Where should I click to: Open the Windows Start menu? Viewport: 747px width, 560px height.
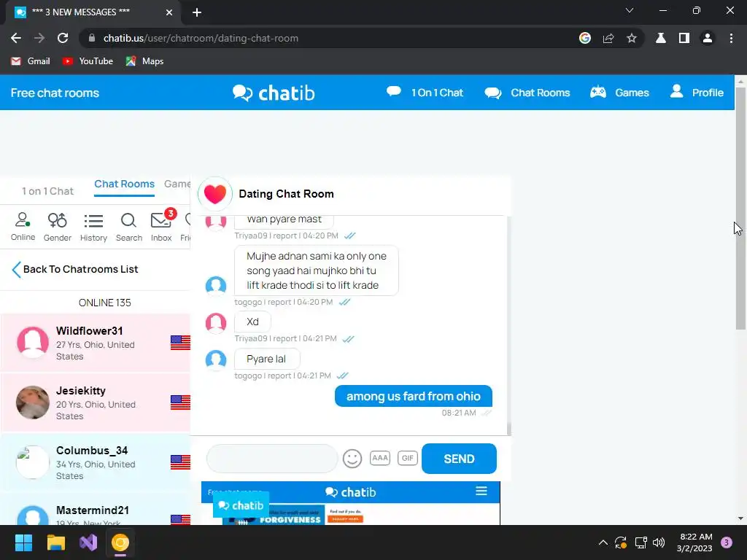23,542
